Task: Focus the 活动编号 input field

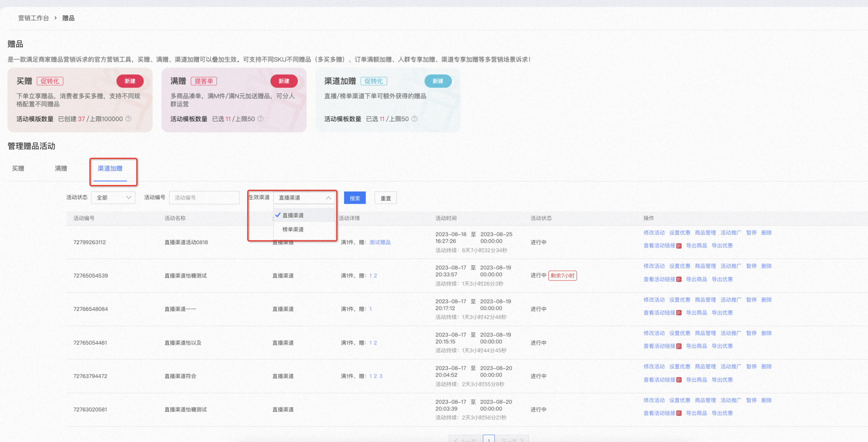Action: coord(204,197)
